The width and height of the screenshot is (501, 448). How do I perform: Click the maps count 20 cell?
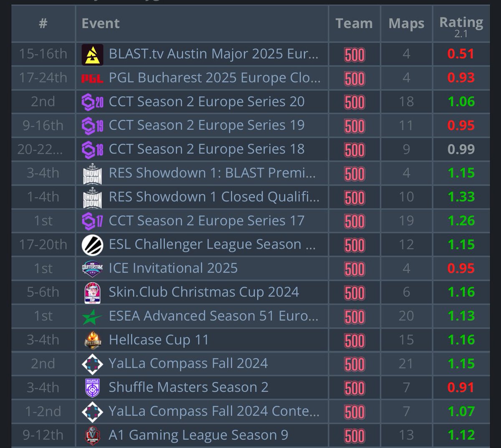(406, 316)
